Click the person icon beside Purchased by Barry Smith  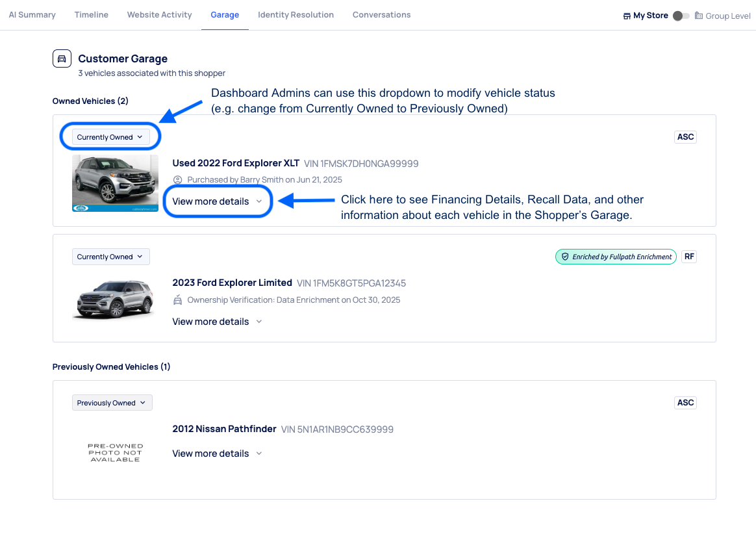(x=178, y=180)
